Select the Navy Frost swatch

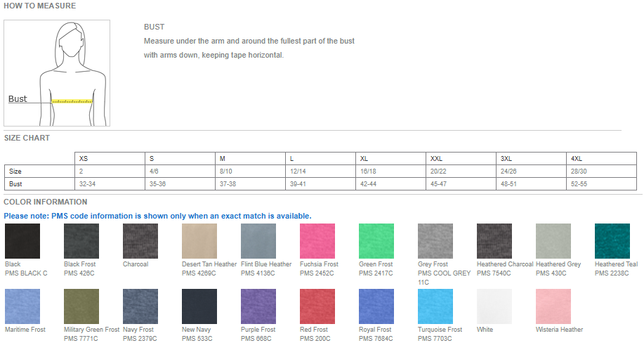click(x=140, y=306)
